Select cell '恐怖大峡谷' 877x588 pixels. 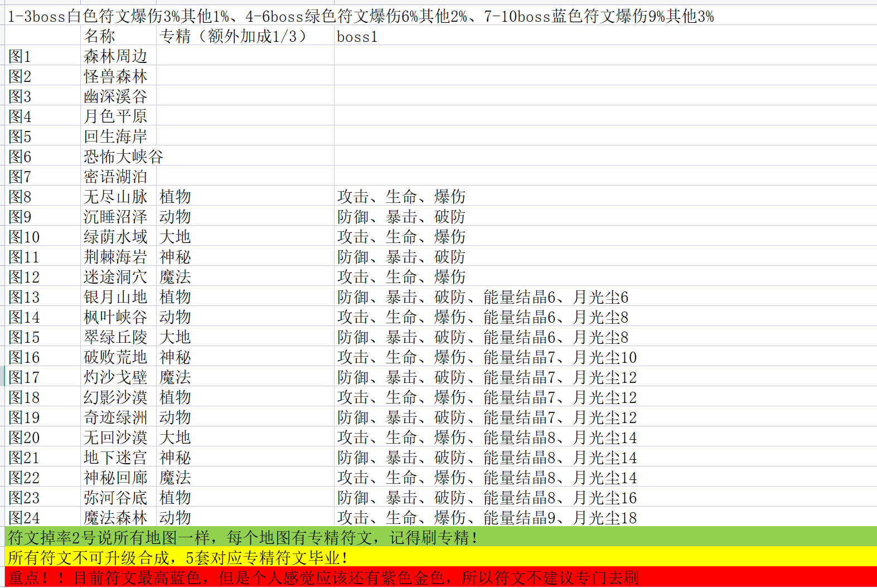(123, 155)
